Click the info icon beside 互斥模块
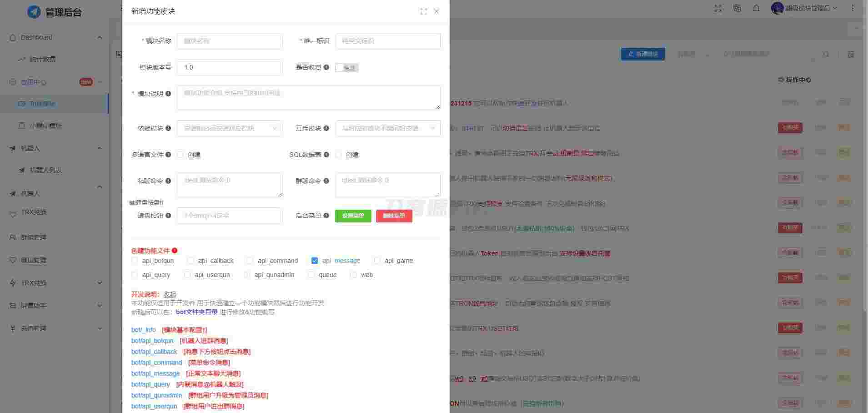The height and width of the screenshot is (413, 868). (326, 128)
